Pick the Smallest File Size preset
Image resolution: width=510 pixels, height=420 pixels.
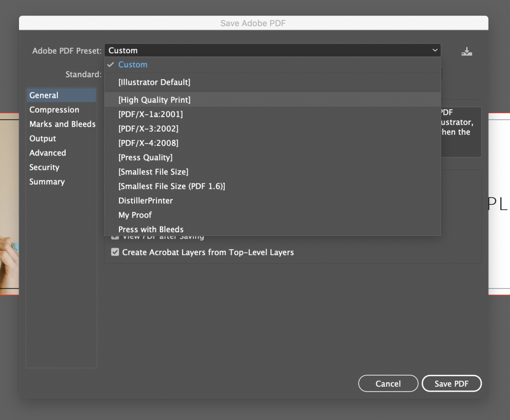pos(272,172)
